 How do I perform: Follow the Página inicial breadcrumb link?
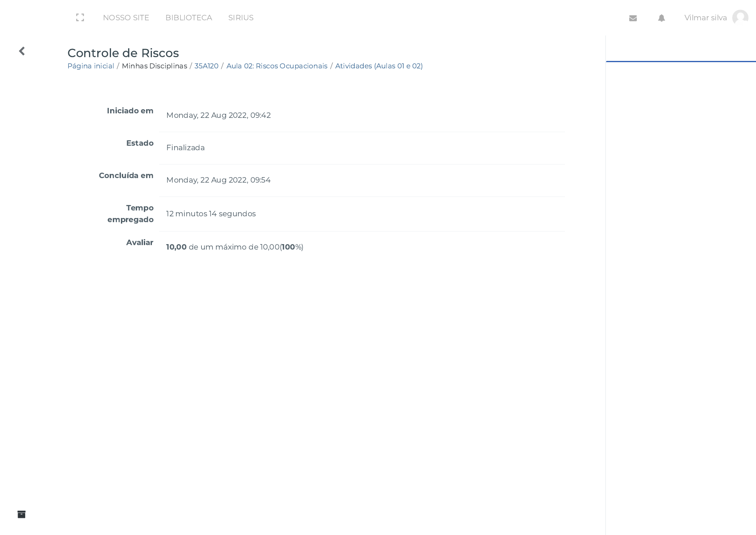point(91,66)
